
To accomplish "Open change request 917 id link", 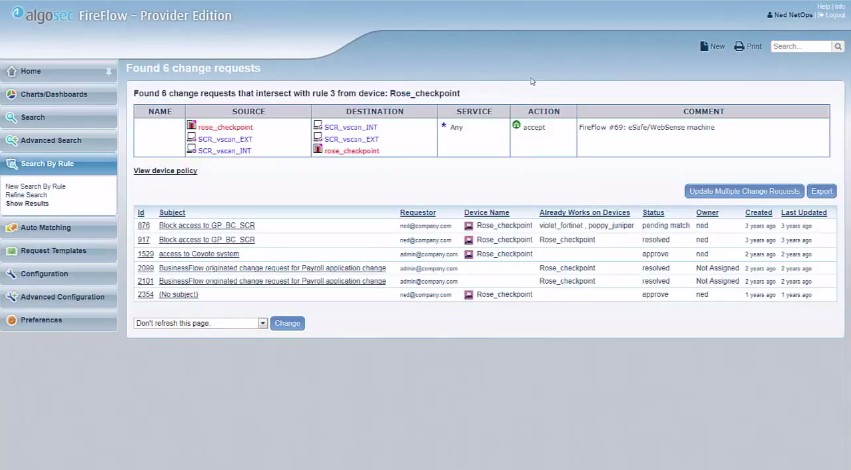I will click(143, 239).
